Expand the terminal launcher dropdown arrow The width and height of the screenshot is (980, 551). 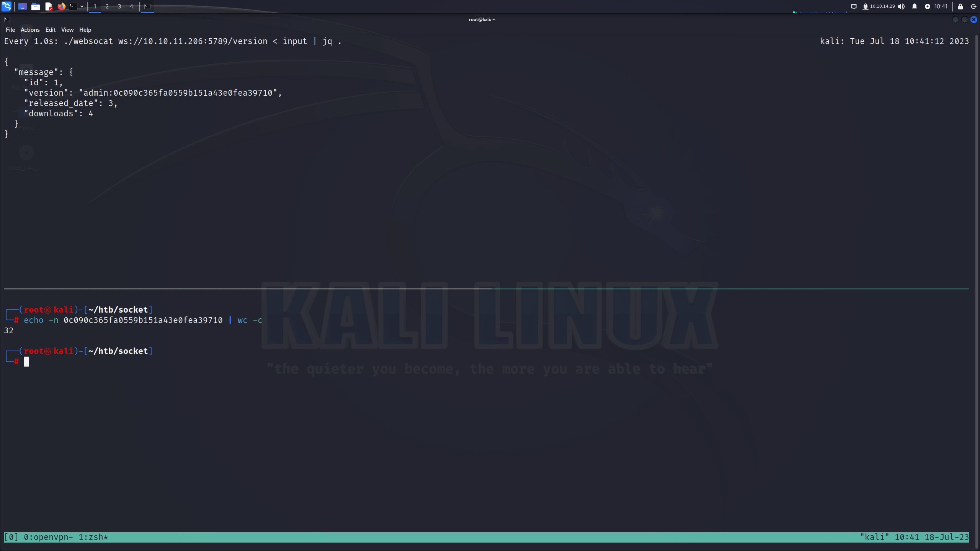click(82, 7)
